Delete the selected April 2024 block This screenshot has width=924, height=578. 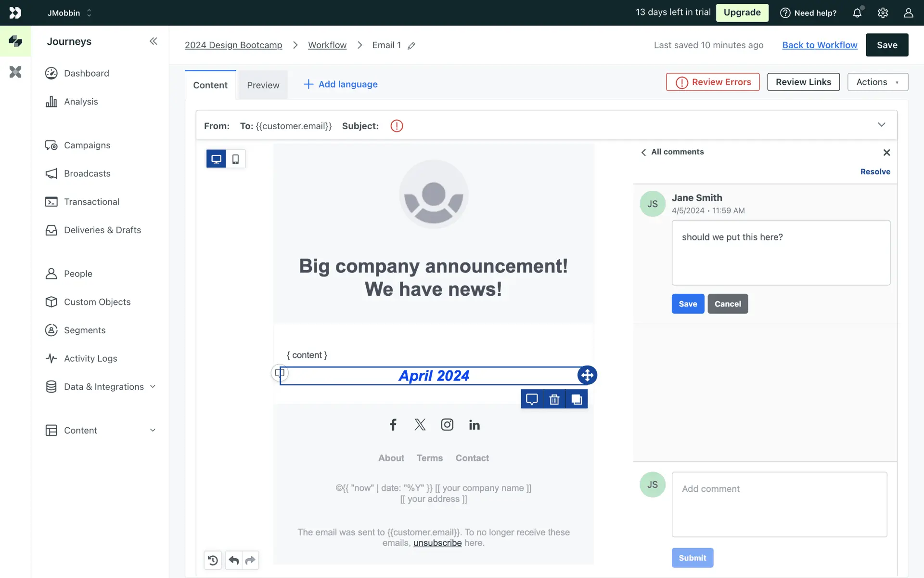point(554,399)
